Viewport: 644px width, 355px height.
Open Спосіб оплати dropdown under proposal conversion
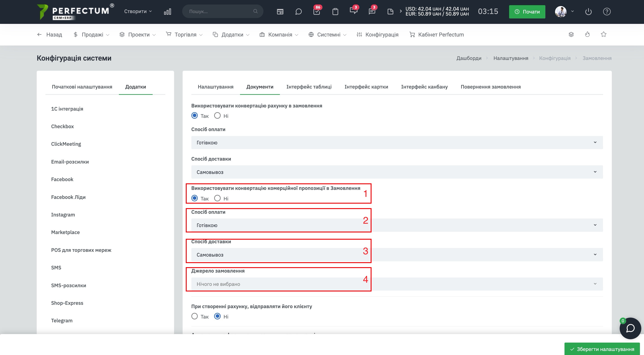[x=397, y=225]
